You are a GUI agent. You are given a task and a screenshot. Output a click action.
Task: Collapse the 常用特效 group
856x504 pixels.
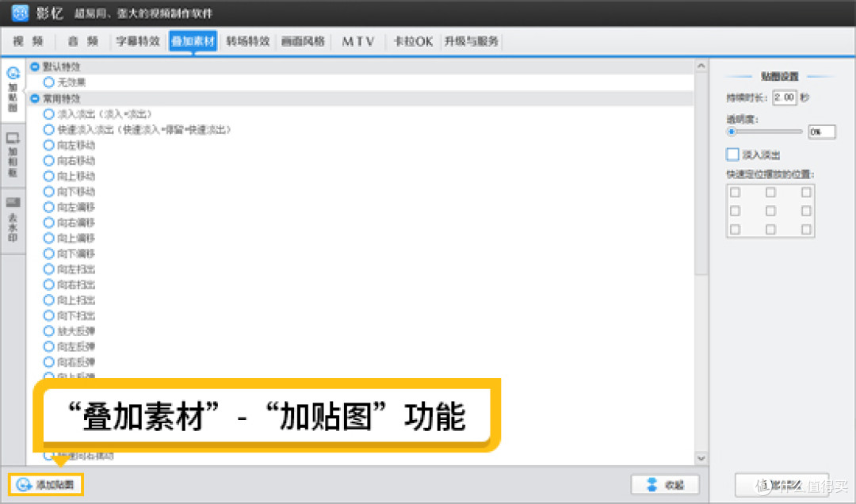pyautogui.click(x=35, y=98)
